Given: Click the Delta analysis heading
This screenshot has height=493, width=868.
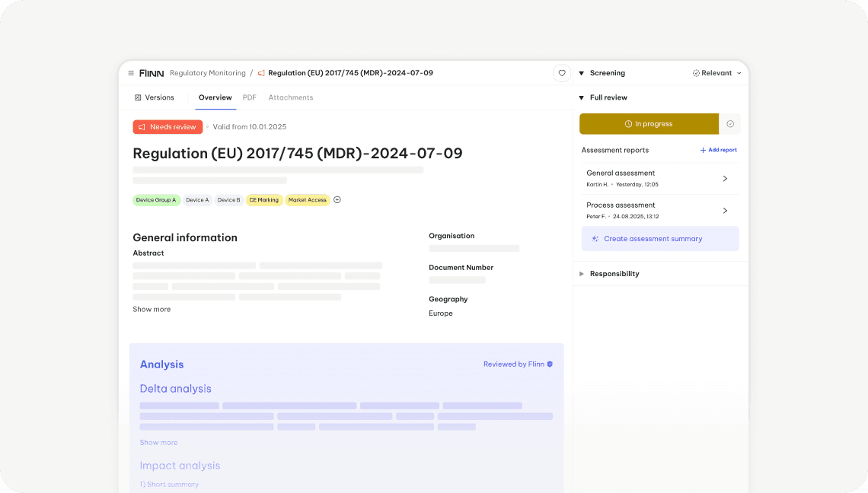Looking at the screenshot, I should point(175,389).
